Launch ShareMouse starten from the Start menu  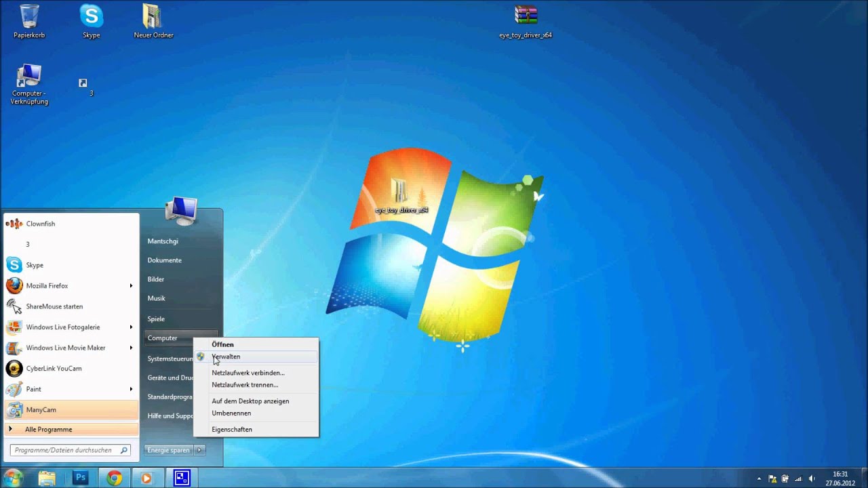click(x=71, y=306)
